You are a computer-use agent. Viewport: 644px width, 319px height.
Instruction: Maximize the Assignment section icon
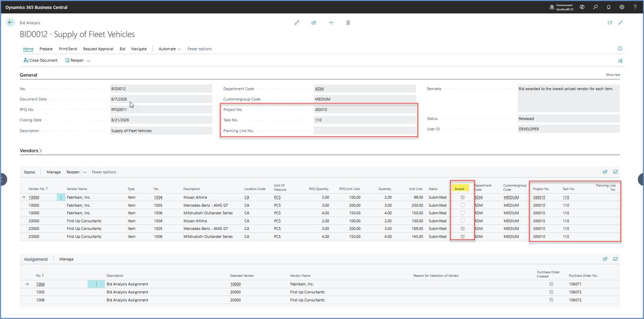pyautogui.click(x=615, y=259)
